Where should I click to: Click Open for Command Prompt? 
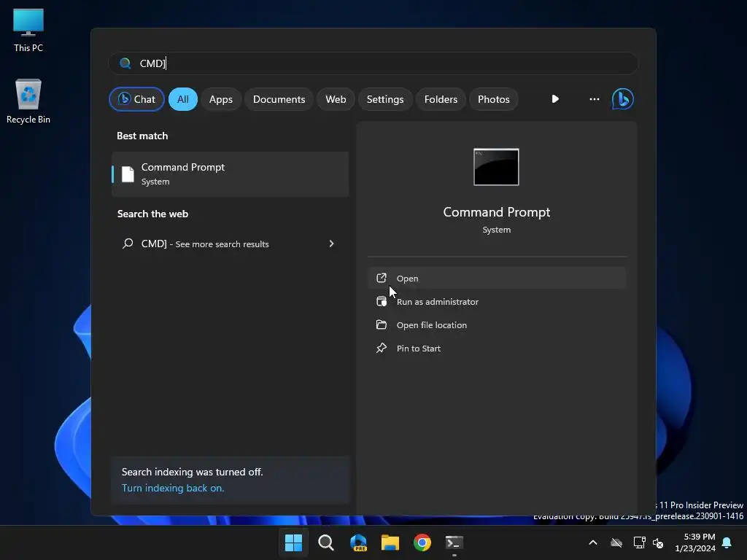[x=496, y=278]
